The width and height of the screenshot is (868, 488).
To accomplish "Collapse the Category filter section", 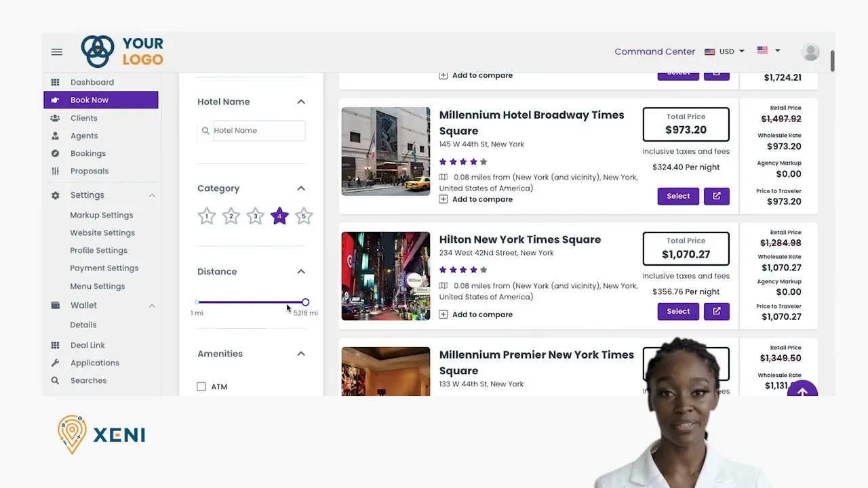I will [301, 188].
